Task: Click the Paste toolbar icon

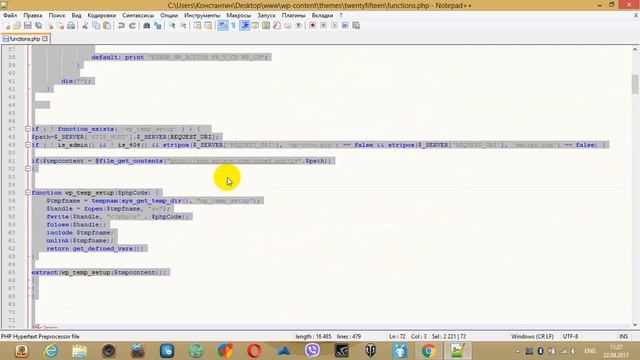Action: pos(107,26)
